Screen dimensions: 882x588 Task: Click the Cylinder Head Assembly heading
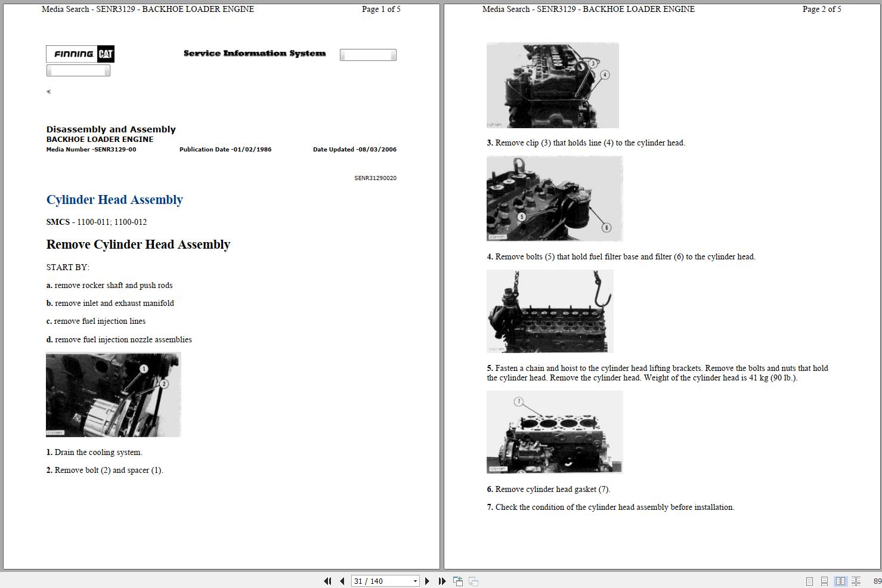coord(114,200)
